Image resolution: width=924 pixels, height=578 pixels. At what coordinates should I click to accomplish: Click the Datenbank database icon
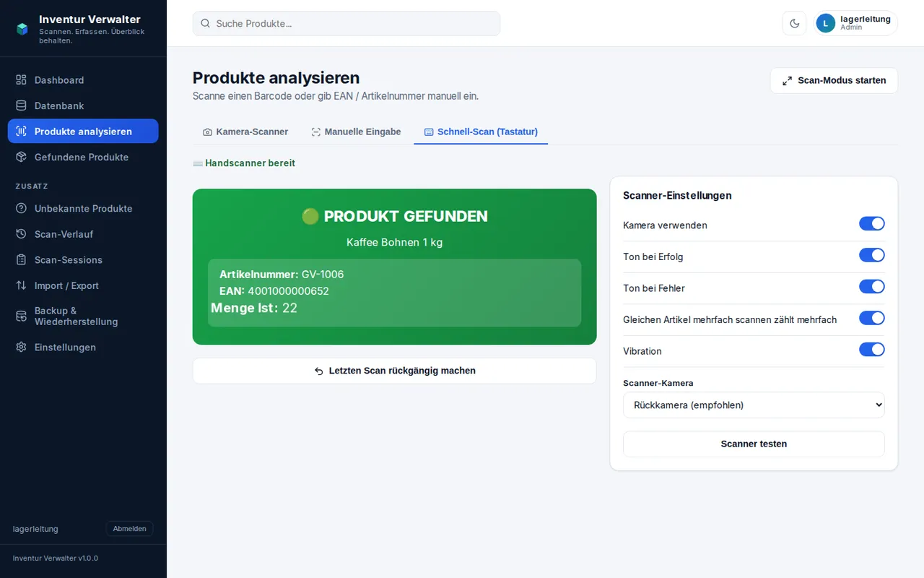pyautogui.click(x=21, y=105)
